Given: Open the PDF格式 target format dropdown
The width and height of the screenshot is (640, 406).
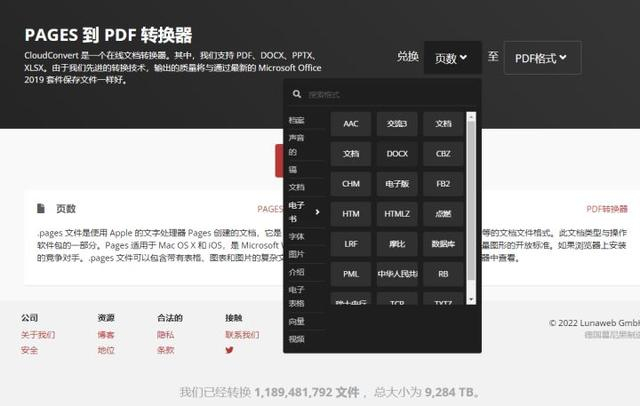Looking at the screenshot, I should [542, 58].
